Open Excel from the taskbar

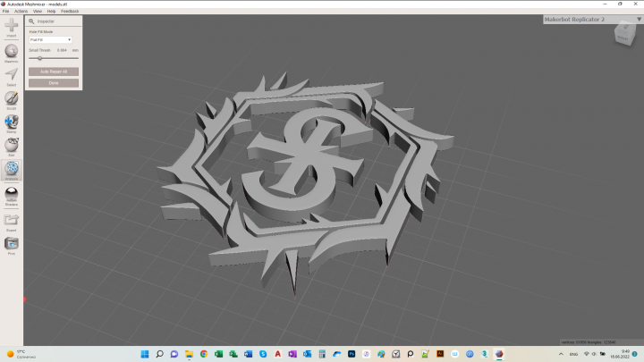tap(218, 354)
